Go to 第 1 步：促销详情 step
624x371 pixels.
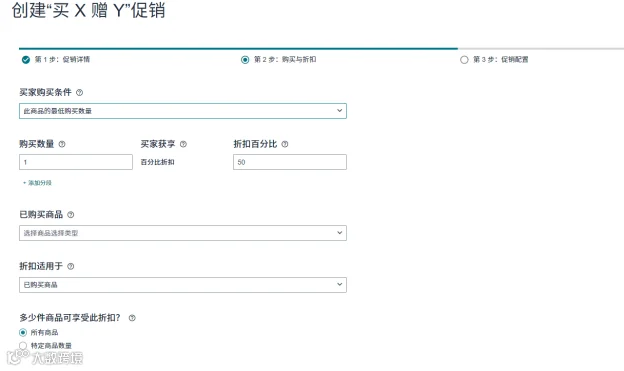pyautogui.click(x=56, y=59)
